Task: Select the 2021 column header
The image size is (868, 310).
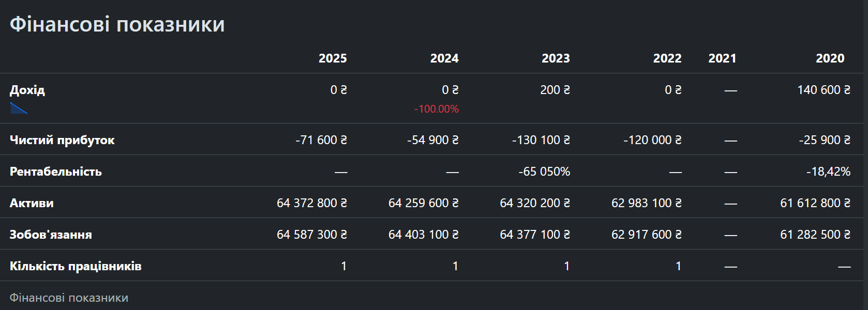Action: tap(722, 58)
